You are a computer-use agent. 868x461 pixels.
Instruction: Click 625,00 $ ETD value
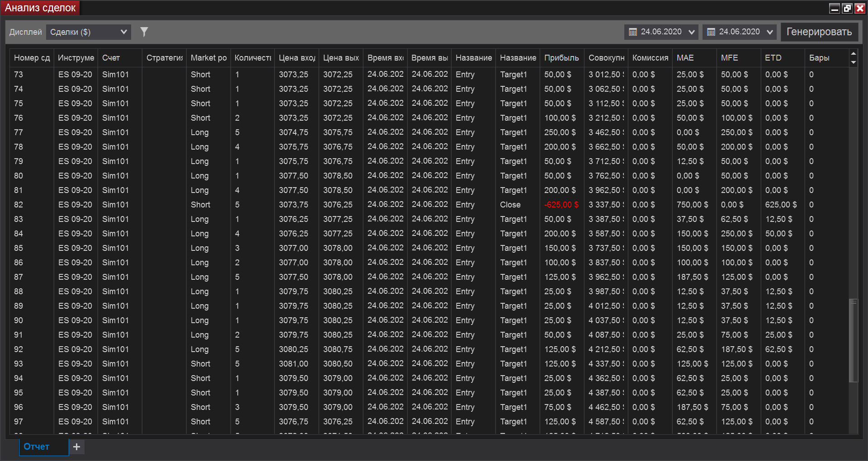coord(781,205)
